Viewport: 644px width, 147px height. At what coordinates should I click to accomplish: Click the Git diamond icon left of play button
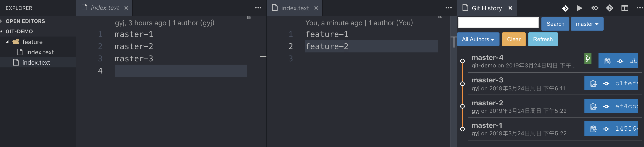point(565,8)
